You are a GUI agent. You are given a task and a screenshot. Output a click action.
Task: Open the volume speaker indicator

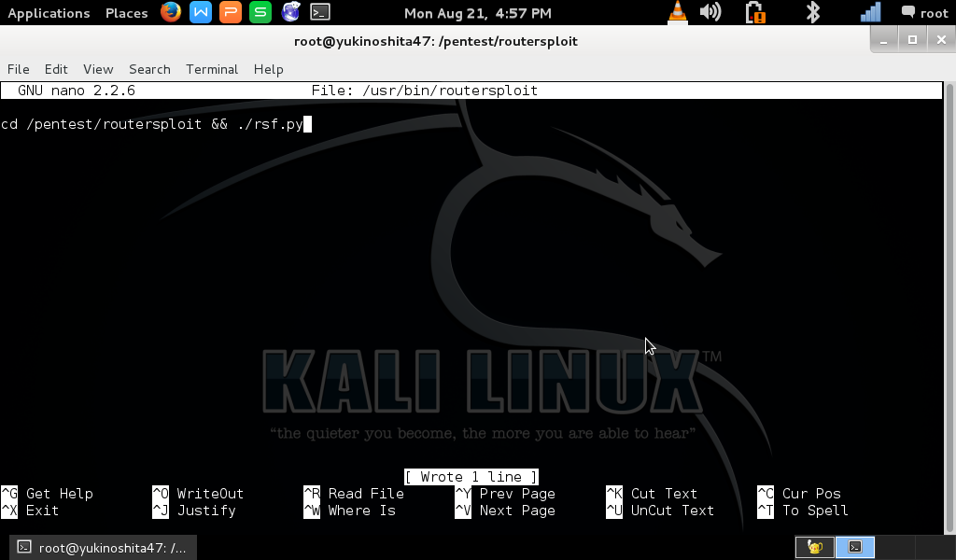coord(710,12)
